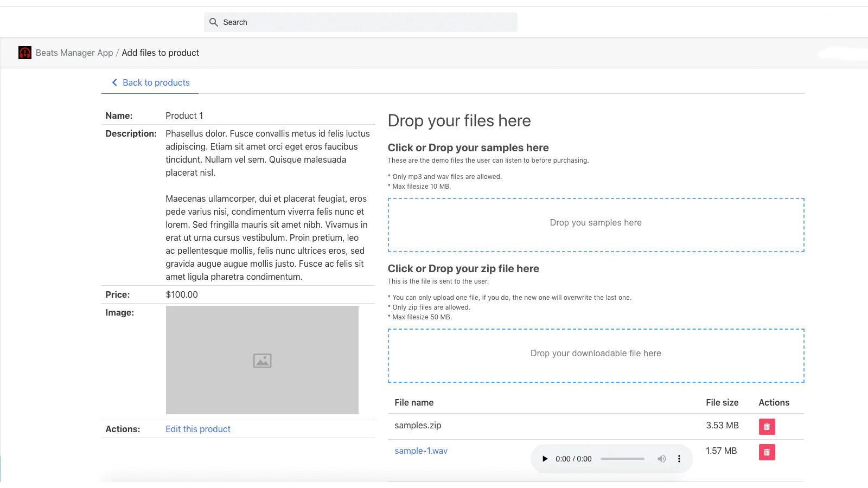Go to Beats Manager App breadcrumb
Screen dimensions: 868x488
click(74, 53)
